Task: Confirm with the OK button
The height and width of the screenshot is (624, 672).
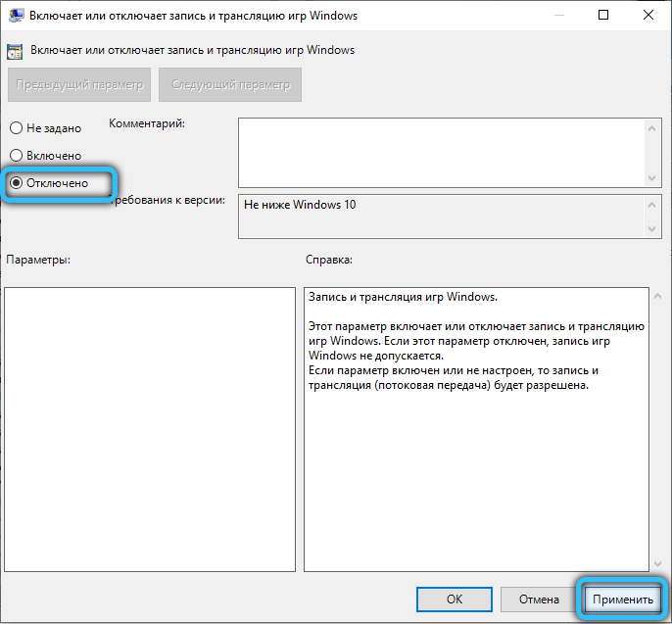Action: tap(455, 600)
